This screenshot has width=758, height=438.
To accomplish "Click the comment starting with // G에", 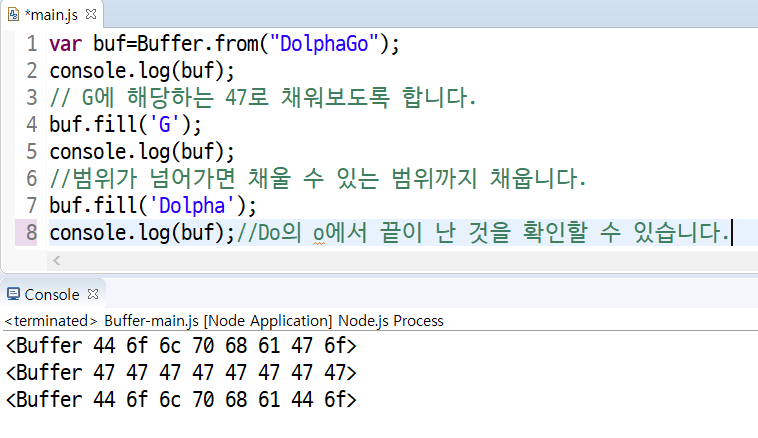I will coord(263,98).
